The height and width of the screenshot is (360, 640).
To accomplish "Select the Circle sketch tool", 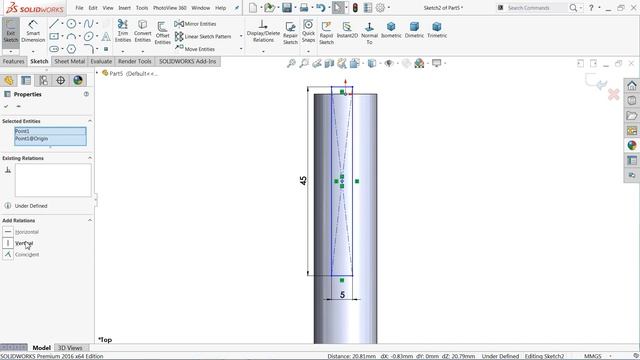I will [71, 24].
